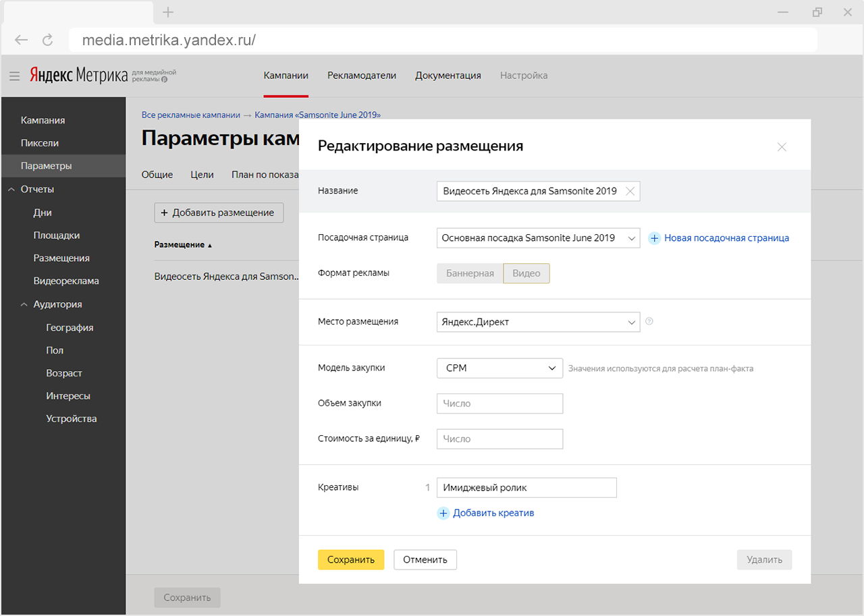Open Устройства under Аудитория
Image resolution: width=864 pixels, height=616 pixels.
click(x=72, y=419)
